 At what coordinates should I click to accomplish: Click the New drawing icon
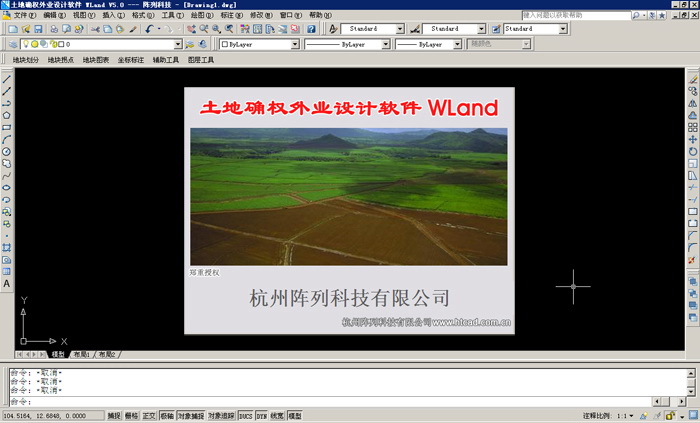coord(13,29)
